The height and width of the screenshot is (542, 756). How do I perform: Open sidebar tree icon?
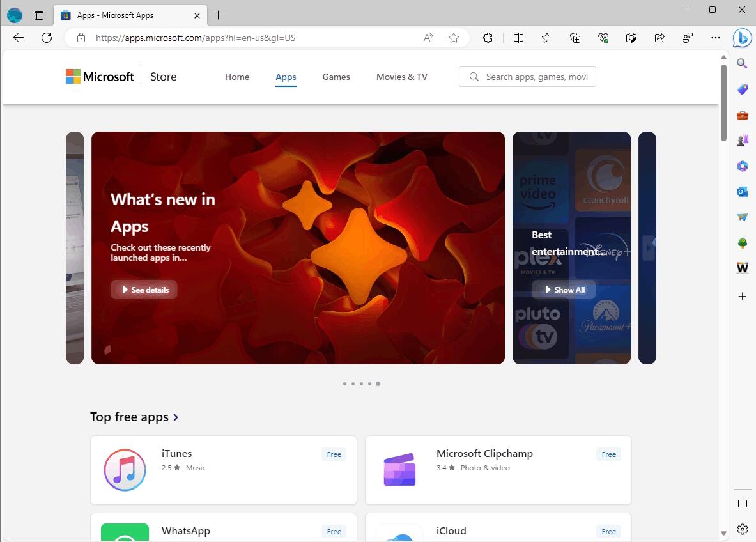742,242
